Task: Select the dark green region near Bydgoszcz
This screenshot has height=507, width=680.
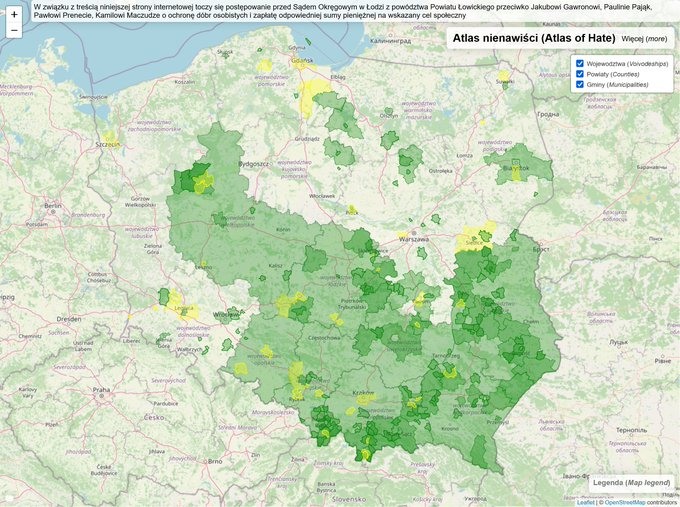Action: (x=188, y=180)
